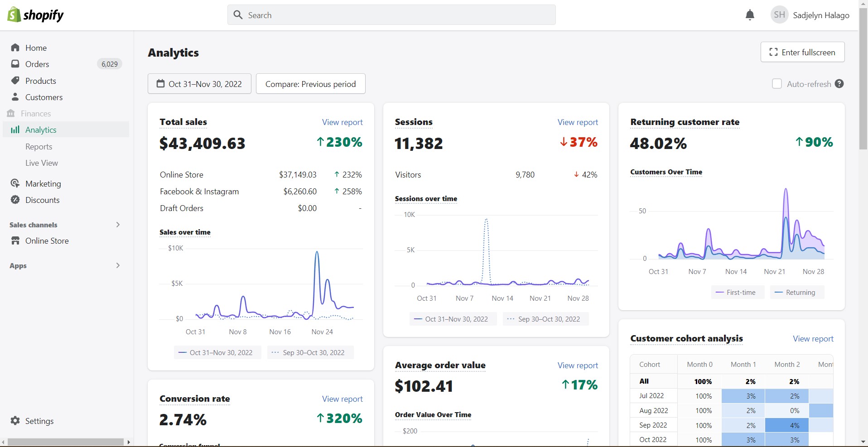Click the Shopify logo
This screenshot has height=447, width=868.
[x=35, y=15]
